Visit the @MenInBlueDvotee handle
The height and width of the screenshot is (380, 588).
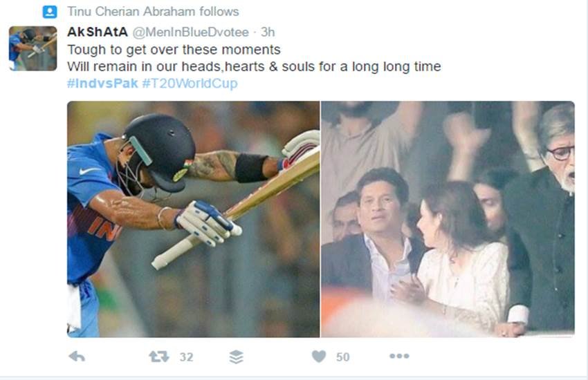190,32
